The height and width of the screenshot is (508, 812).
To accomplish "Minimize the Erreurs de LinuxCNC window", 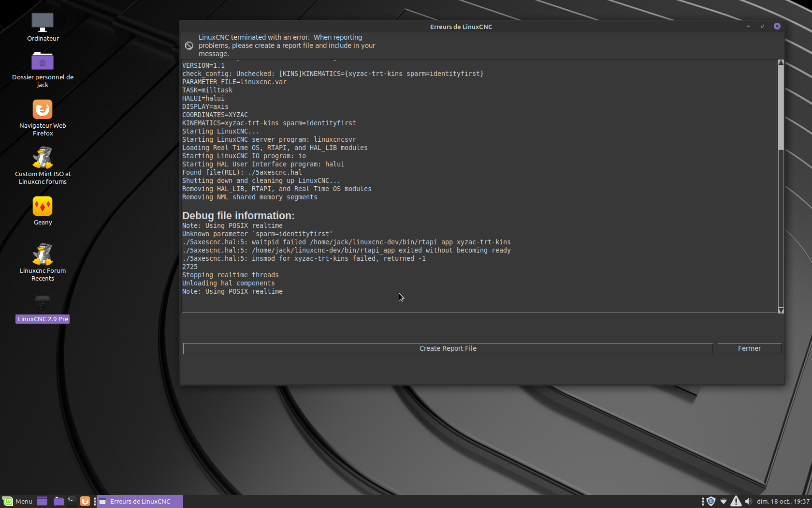I will (748, 26).
